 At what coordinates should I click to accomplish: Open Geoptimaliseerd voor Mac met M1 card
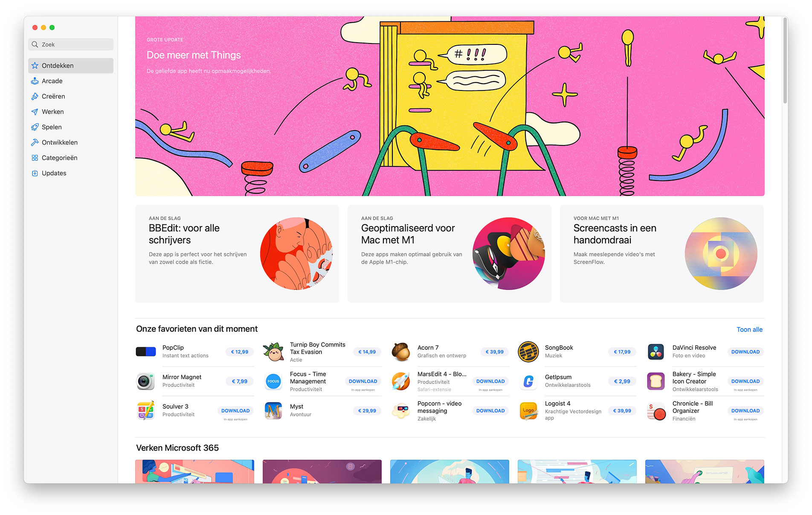coord(449,254)
